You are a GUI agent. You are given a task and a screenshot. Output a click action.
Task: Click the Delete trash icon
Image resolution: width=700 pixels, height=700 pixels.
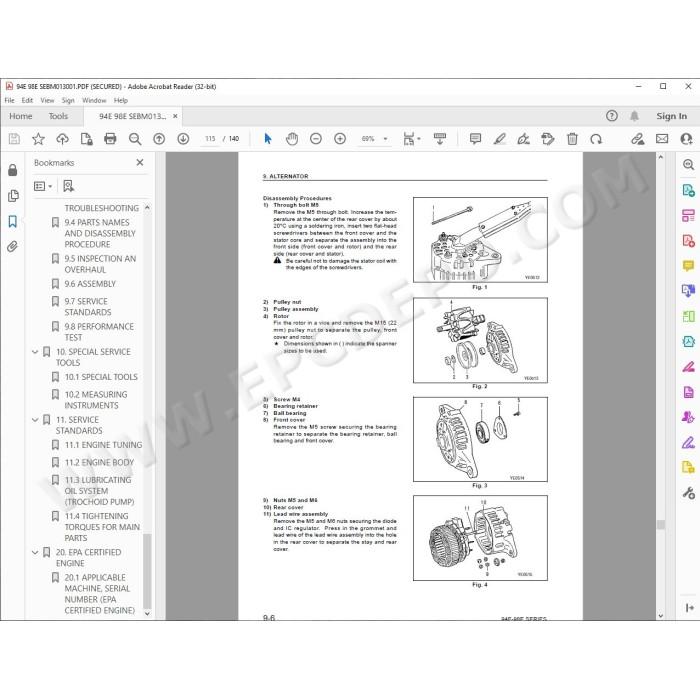[x=572, y=139]
